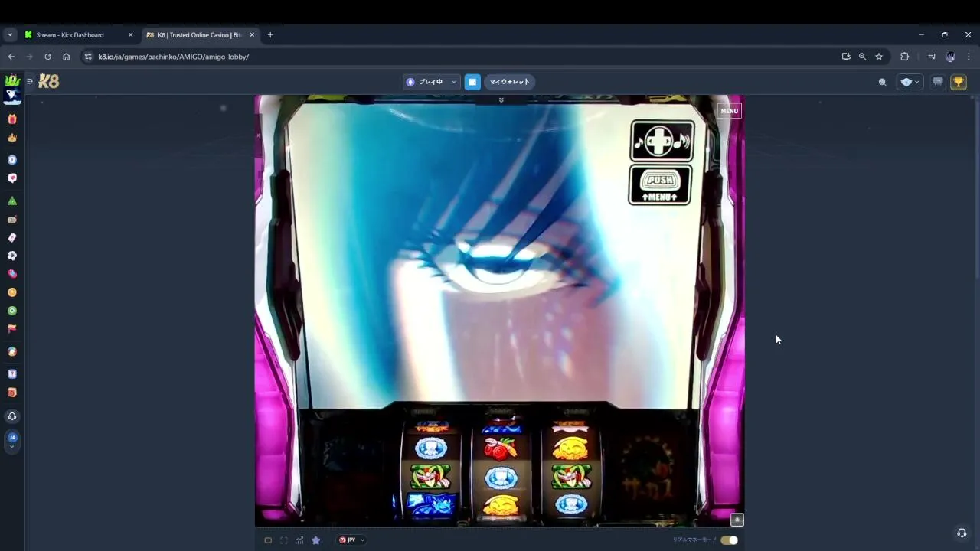Enter fullscreen with the expand icon
Image resolution: width=980 pixels, height=551 pixels.
click(284, 540)
